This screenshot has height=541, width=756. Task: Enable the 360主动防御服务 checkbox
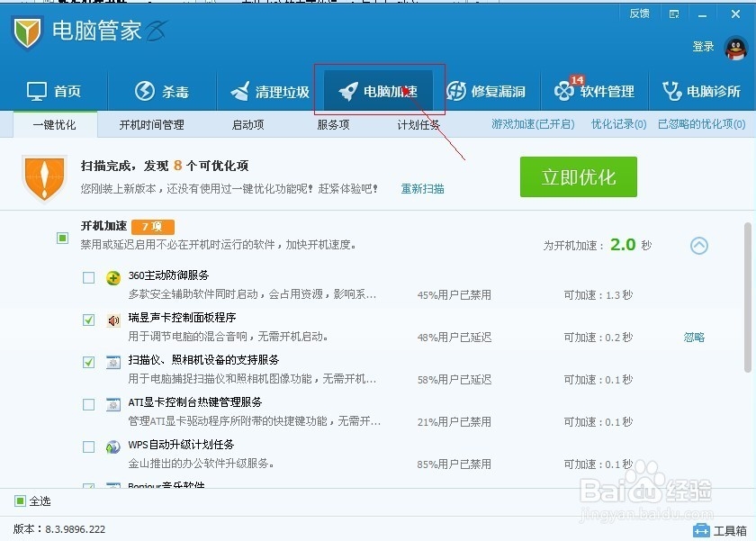(x=88, y=277)
